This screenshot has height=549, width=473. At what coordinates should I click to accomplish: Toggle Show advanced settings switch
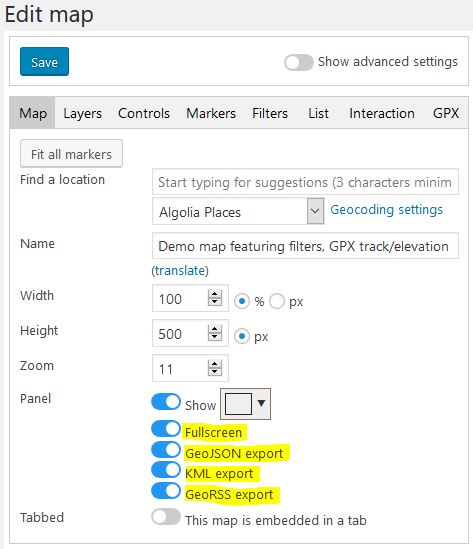(299, 62)
